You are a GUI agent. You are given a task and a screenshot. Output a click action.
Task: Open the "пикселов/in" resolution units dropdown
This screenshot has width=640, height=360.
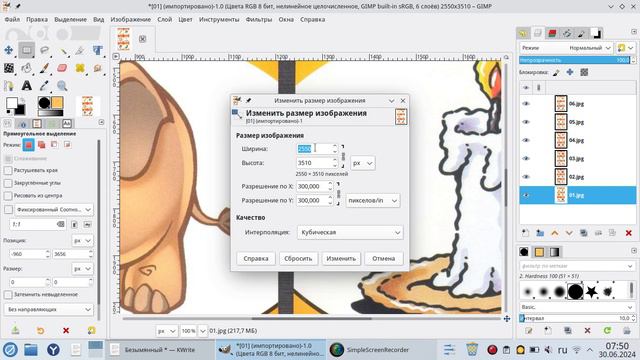(x=373, y=200)
